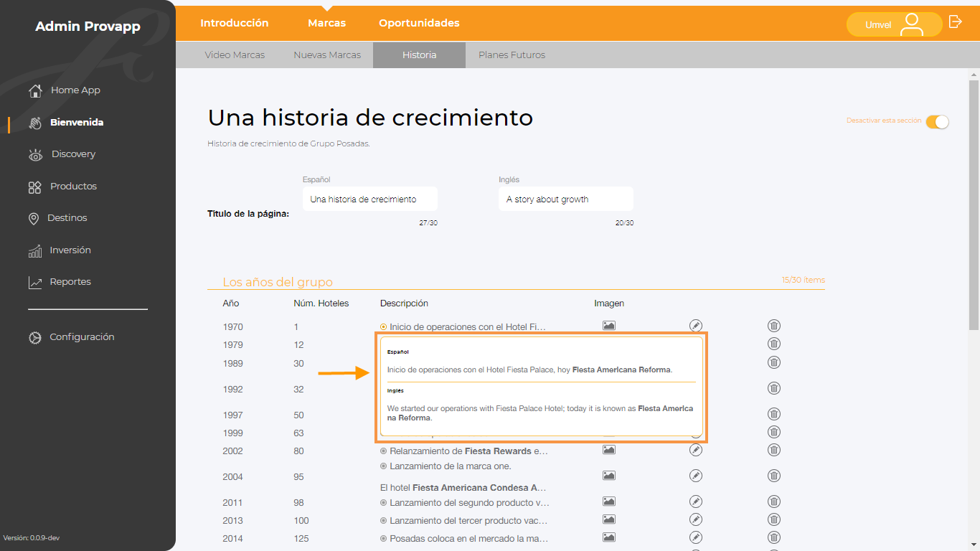The width and height of the screenshot is (980, 551).
Task: Delete the 1997 row
Action: (774, 414)
